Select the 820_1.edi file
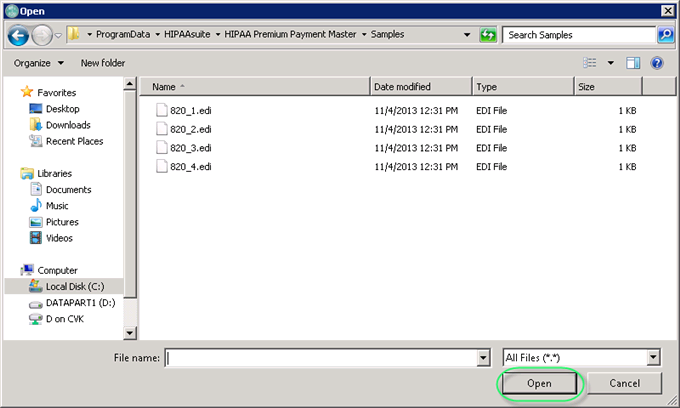Image resolution: width=680 pixels, height=408 pixels. (x=190, y=110)
